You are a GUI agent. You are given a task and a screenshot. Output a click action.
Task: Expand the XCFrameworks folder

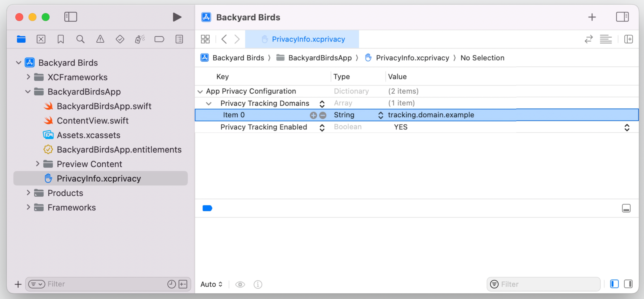[x=28, y=77]
